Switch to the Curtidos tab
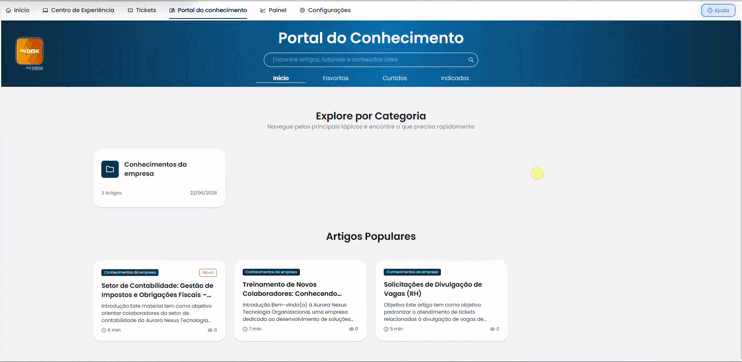The width and height of the screenshot is (742, 362). [x=395, y=78]
